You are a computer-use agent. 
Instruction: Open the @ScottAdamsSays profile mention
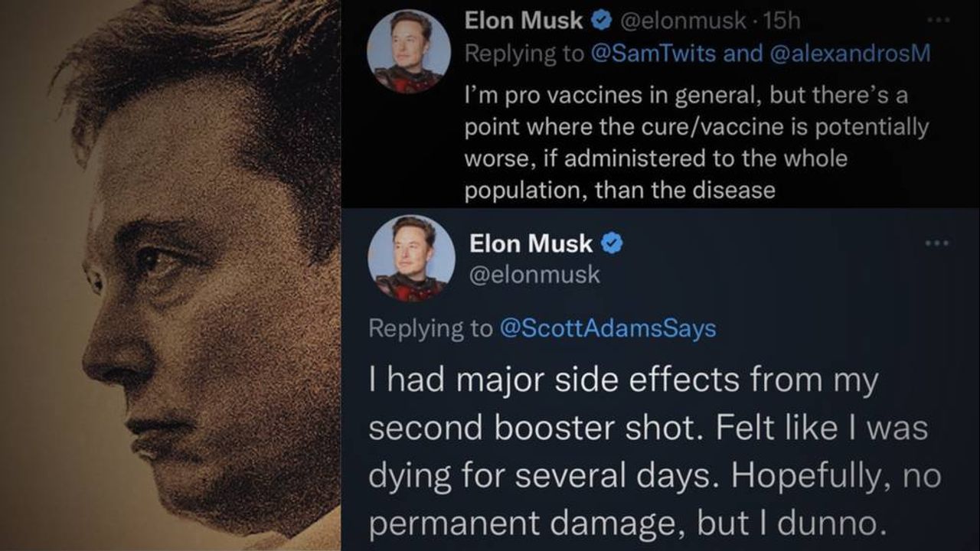pyautogui.click(x=607, y=328)
